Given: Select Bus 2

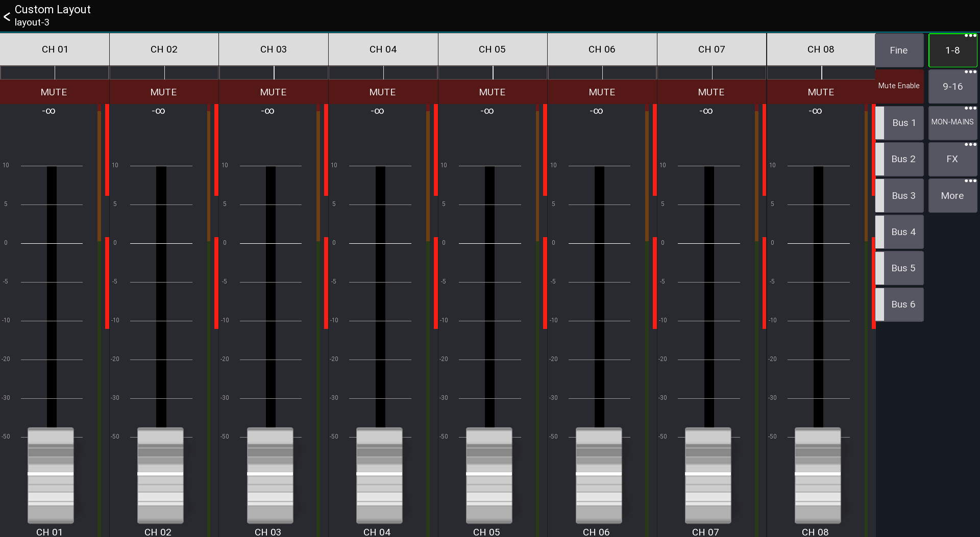Looking at the screenshot, I should click(899, 159).
